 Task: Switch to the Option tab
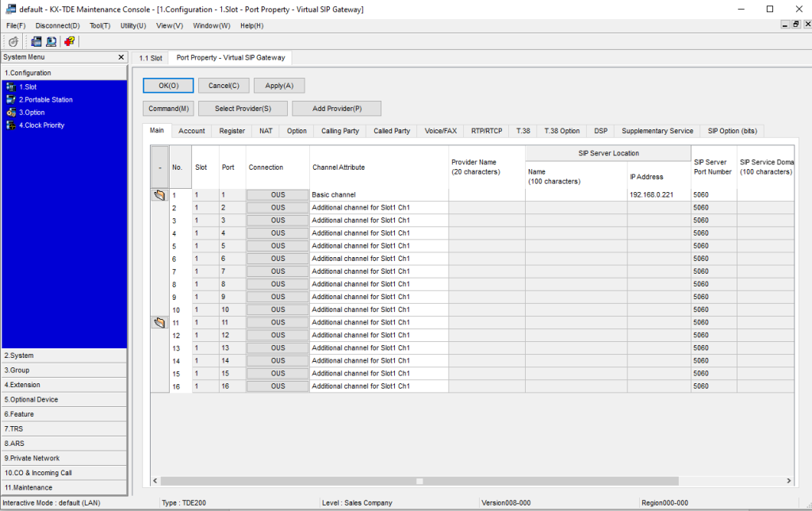(x=297, y=131)
